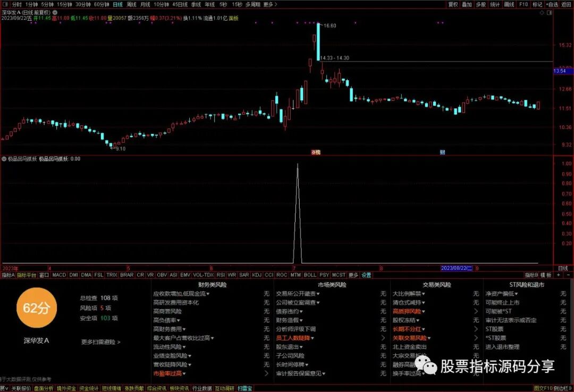The width and height of the screenshot is (574, 392).
Task: Select the BOLL indicator
Action: coord(310,275)
